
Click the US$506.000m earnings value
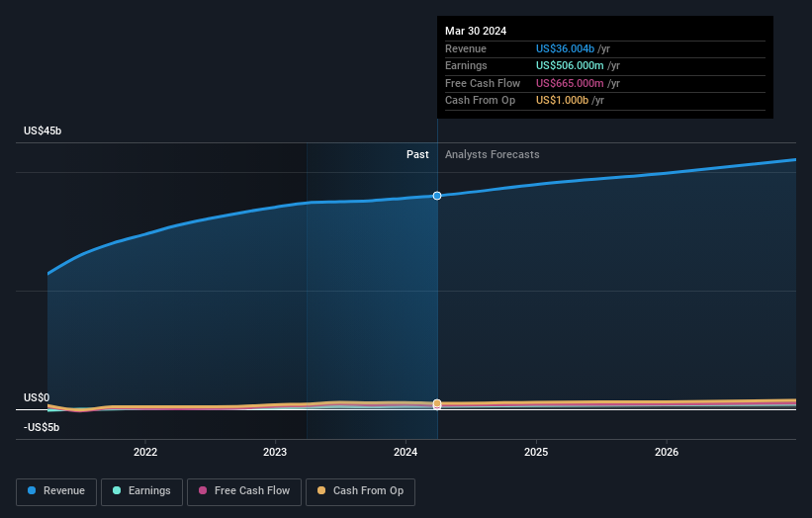[x=570, y=65]
